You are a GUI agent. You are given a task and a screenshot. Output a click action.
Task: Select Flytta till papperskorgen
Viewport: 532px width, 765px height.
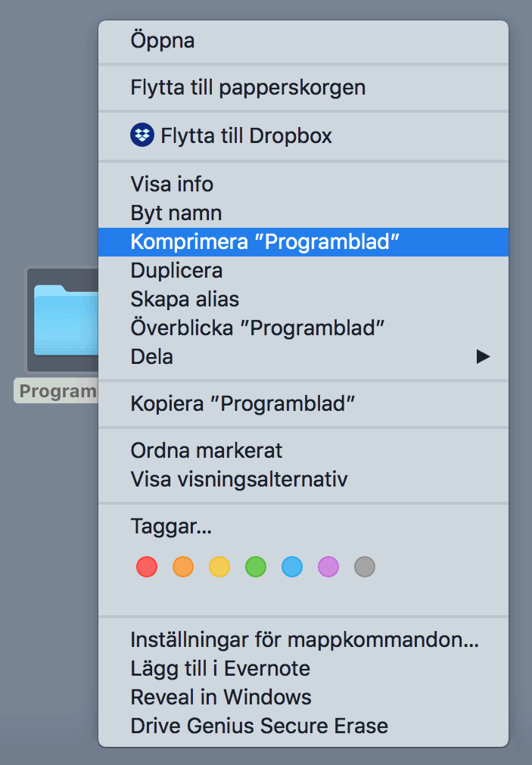(x=247, y=87)
